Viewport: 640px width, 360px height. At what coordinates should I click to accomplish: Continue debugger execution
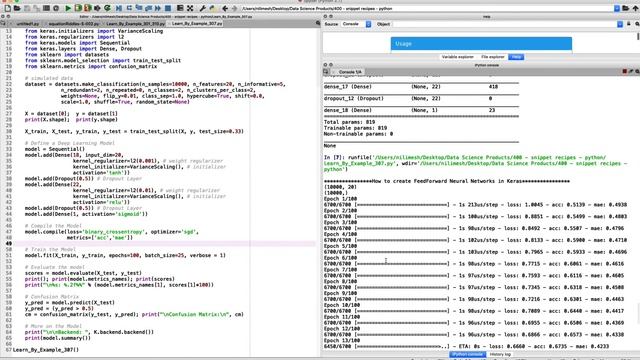[x=158, y=8]
